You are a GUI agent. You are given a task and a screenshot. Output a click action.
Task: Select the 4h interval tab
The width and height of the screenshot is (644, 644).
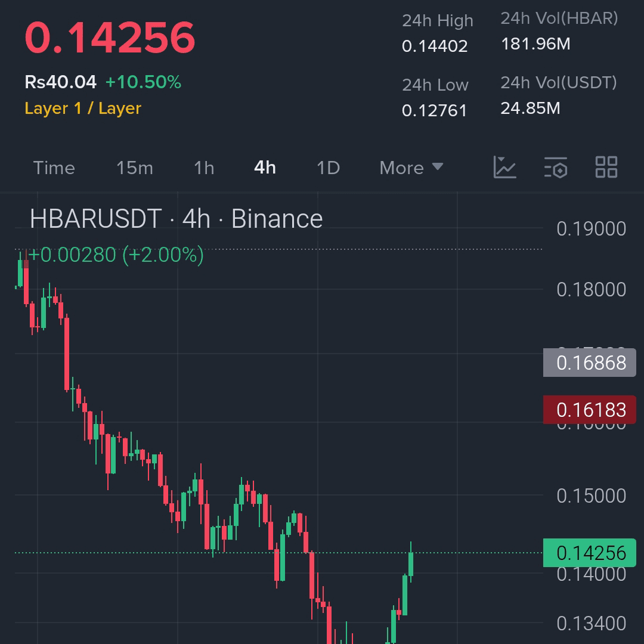265,168
